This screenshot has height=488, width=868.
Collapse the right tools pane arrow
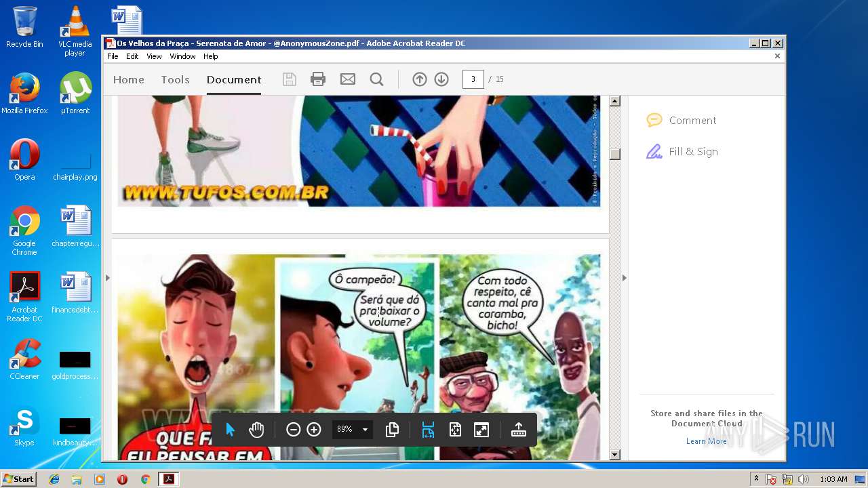pyautogui.click(x=625, y=278)
